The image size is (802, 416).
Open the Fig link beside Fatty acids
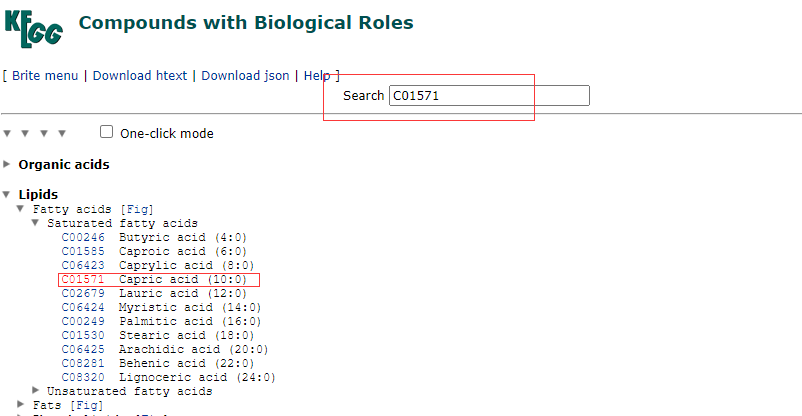(x=136, y=209)
